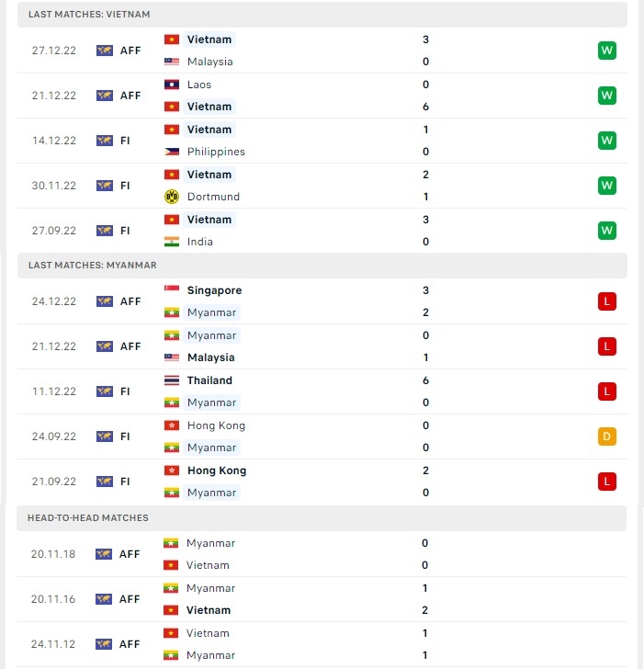The width and height of the screenshot is (644, 669).
Task: Select the Last Matches: Myanmar header
Action: click(x=322, y=266)
